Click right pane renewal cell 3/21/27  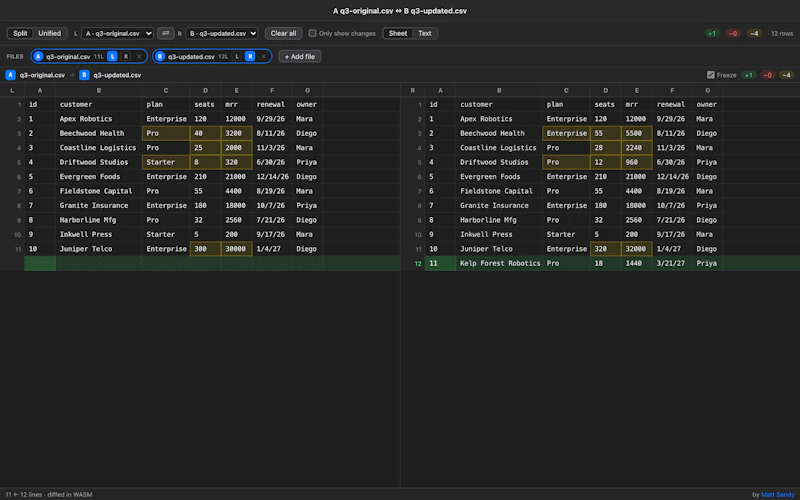tap(672, 263)
